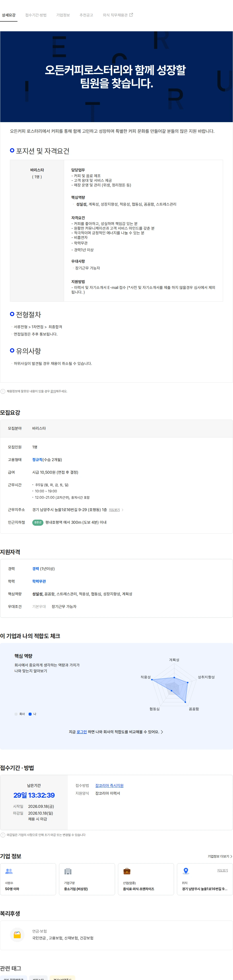233x980 pixels.
Task: Click the 포지션 및 자격요건 heading
Action: pos(42,151)
